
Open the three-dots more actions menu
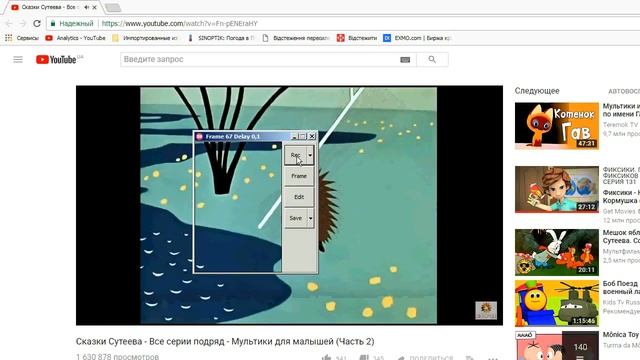tap(493, 358)
